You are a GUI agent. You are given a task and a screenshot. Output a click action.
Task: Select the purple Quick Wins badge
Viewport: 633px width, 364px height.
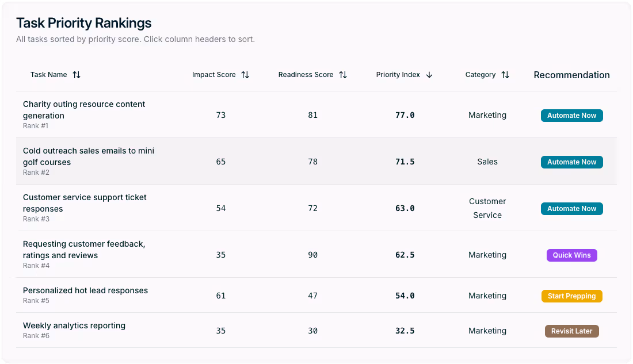point(571,255)
